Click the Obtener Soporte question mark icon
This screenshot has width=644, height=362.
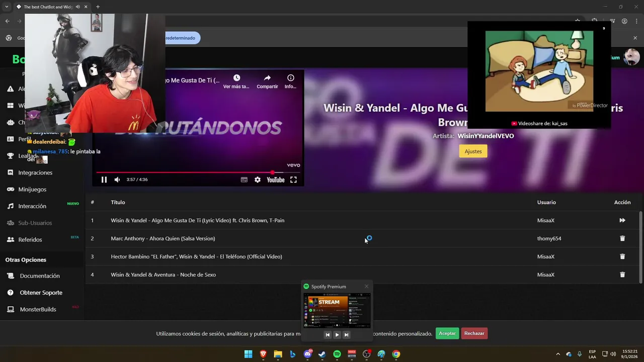coord(10,293)
